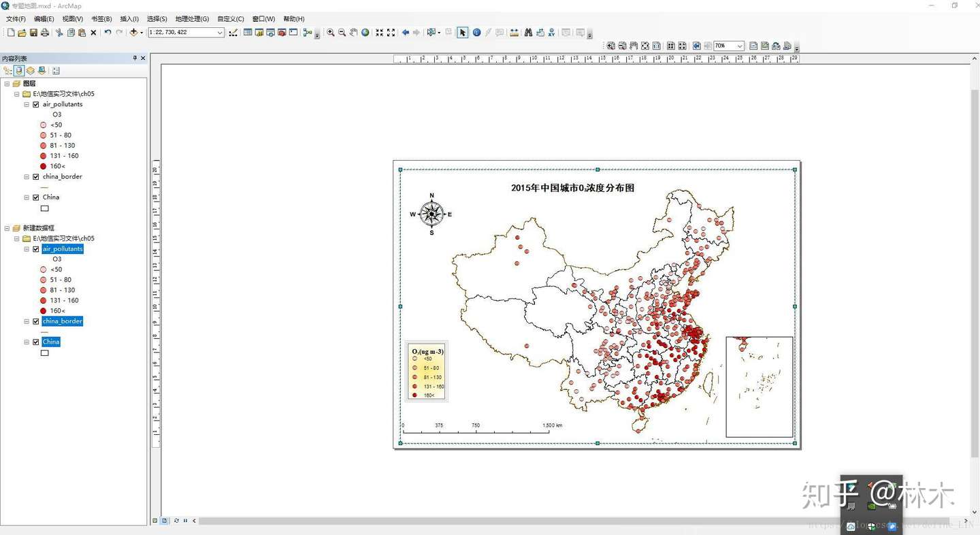Screen dimensions: 980x535
Task: Toggle highlighted China checkbox in 新建数据框
Action: (36, 342)
